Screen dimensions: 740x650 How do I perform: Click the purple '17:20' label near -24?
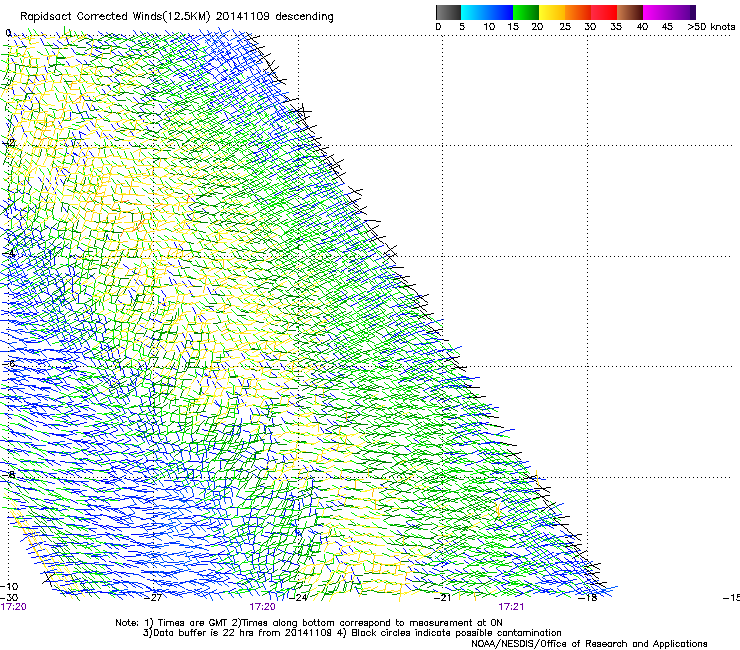(x=262, y=607)
